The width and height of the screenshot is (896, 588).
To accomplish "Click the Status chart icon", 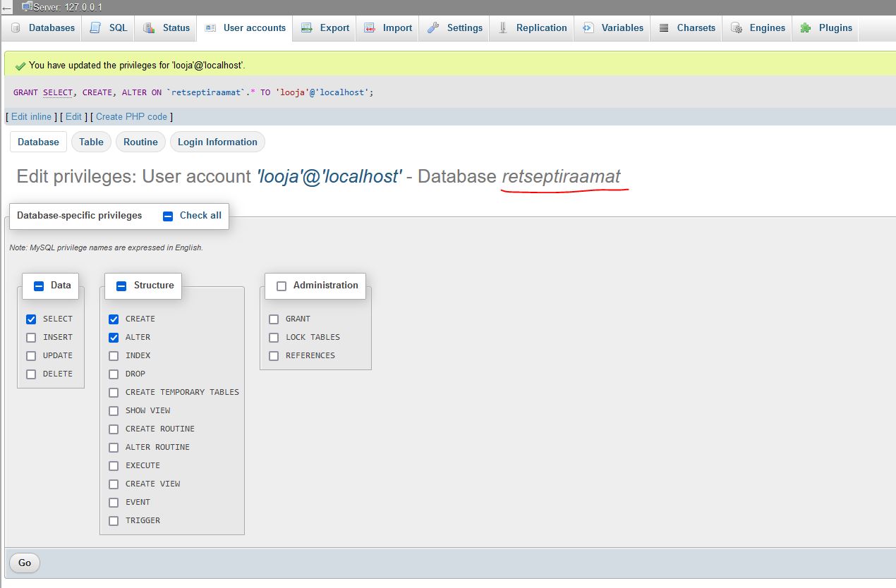I will click(149, 28).
